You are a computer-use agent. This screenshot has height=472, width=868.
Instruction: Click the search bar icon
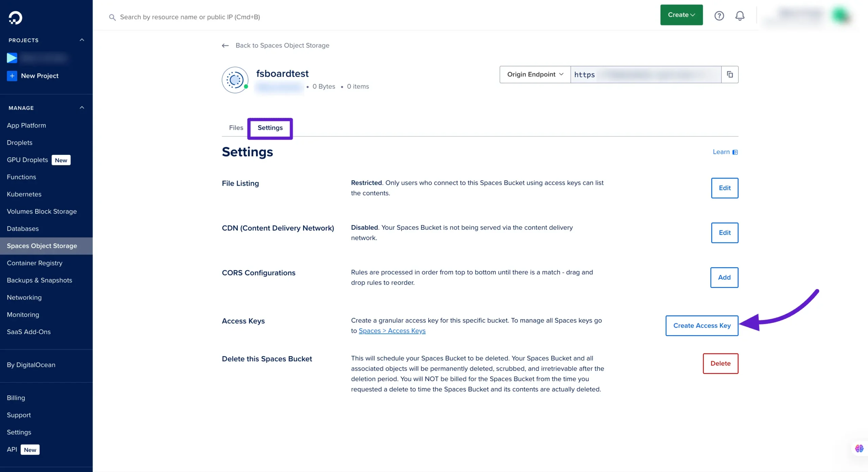(x=112, y=17)
